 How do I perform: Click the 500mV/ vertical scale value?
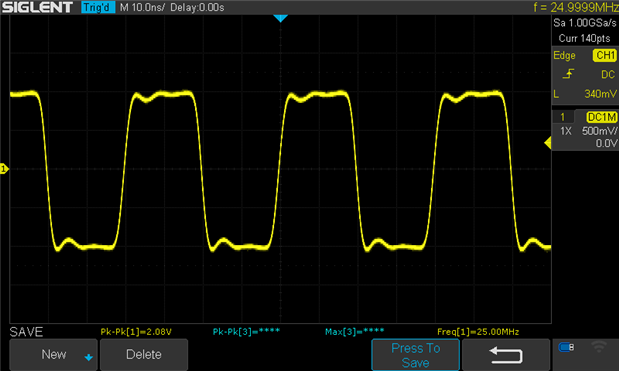point(599,131)
